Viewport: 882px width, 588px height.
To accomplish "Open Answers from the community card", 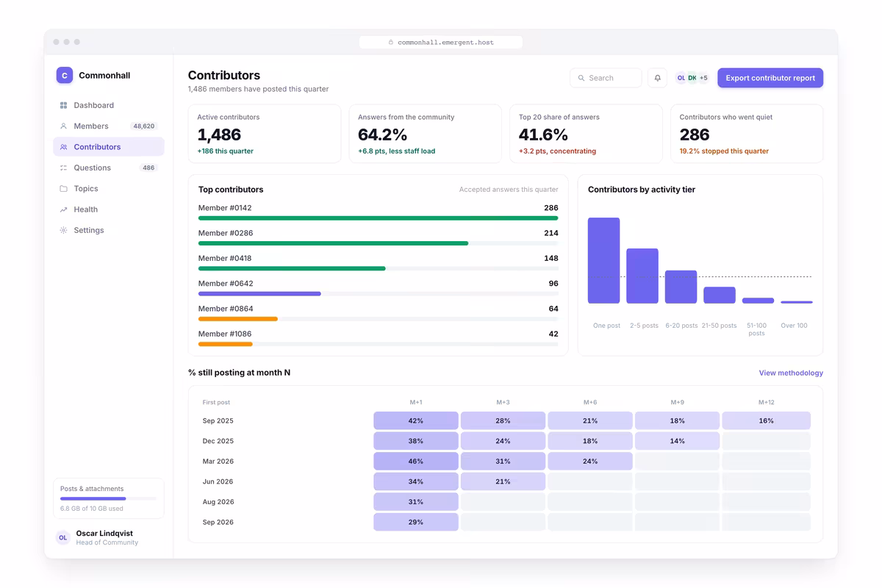I will pos(425,134).
